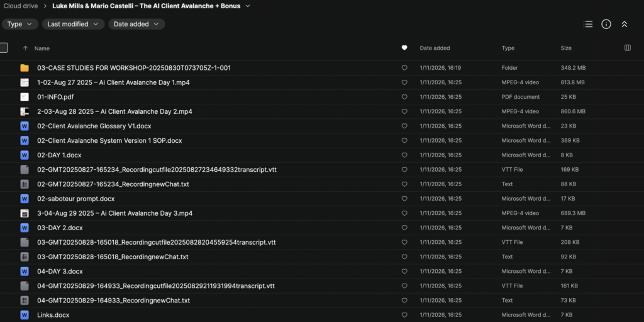Tick the select-all checkbox in header

(3, 48)
